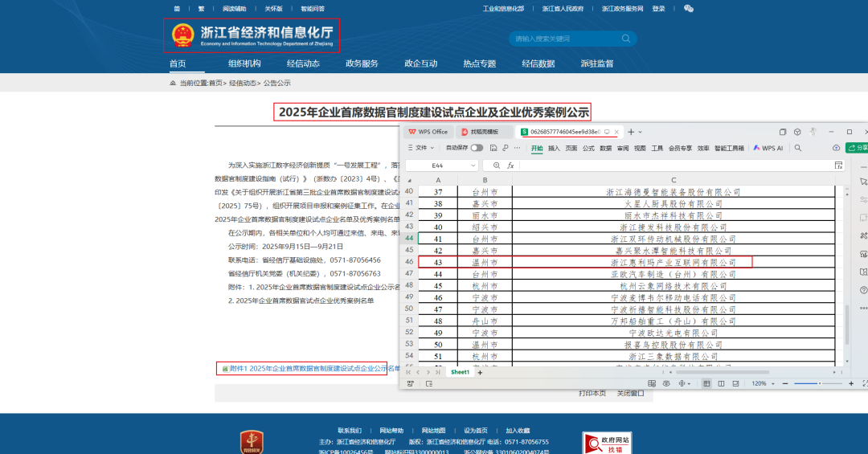The height and width of the screenshot is (454, 868).
Task: Open the more options ellipsis in WPS toolbar
Action: pyautogui.click(x=517, y=148)
